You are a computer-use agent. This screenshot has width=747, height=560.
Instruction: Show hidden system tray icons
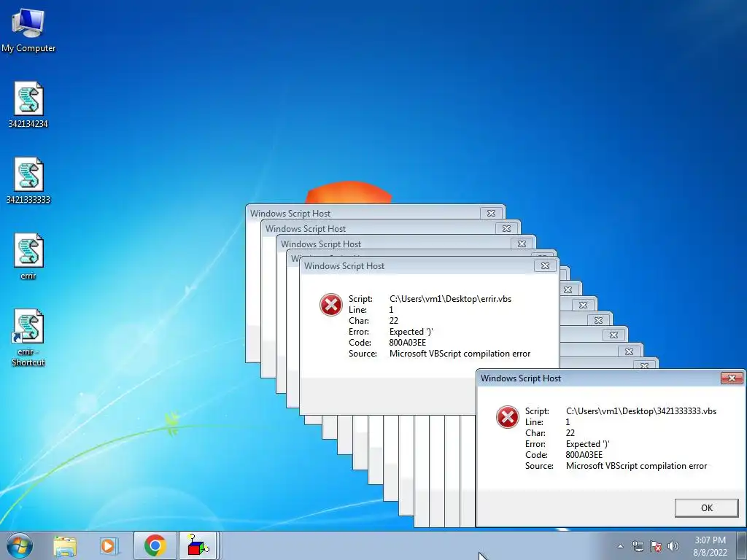coord(620,546)
